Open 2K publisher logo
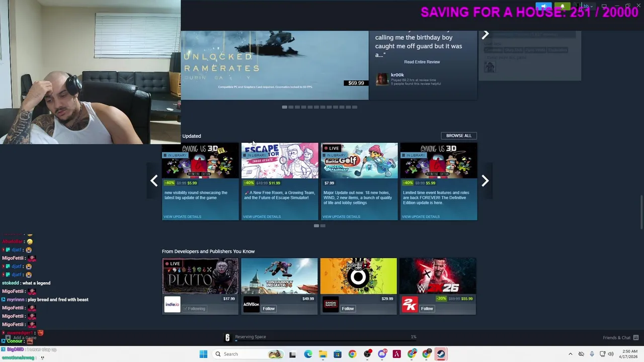The image size is (644, 362). click(410, 304)
